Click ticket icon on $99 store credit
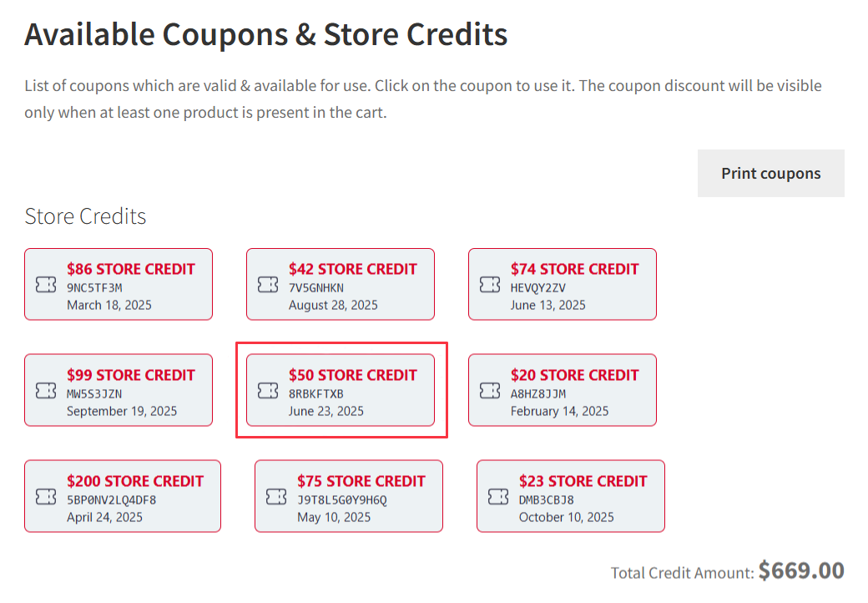 pos(46,391)
